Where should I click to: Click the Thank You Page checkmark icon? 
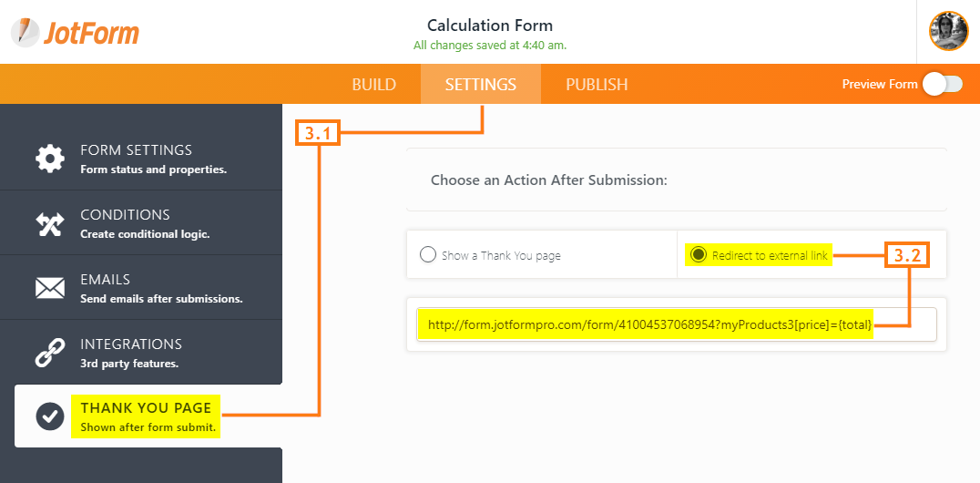coord(50,416)
